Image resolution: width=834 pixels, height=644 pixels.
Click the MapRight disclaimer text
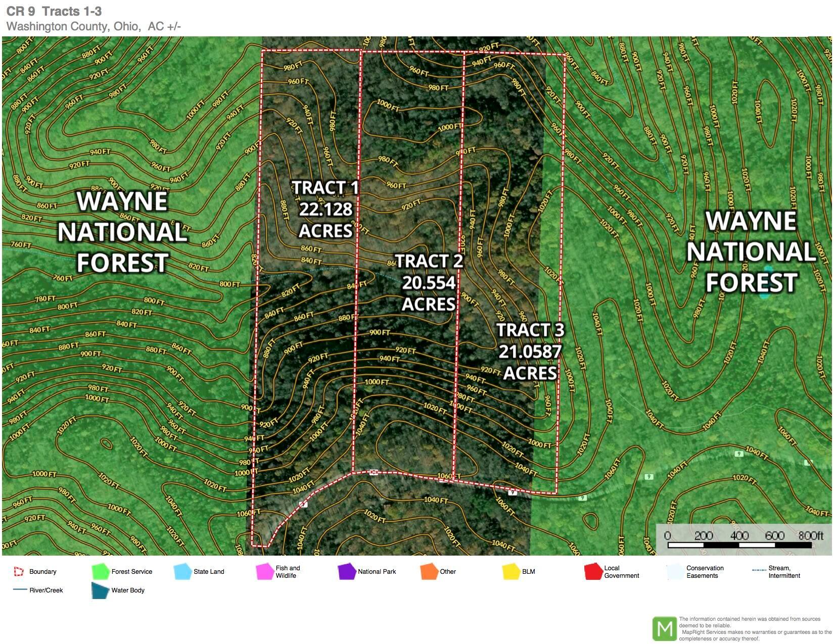tap(755, 628)
